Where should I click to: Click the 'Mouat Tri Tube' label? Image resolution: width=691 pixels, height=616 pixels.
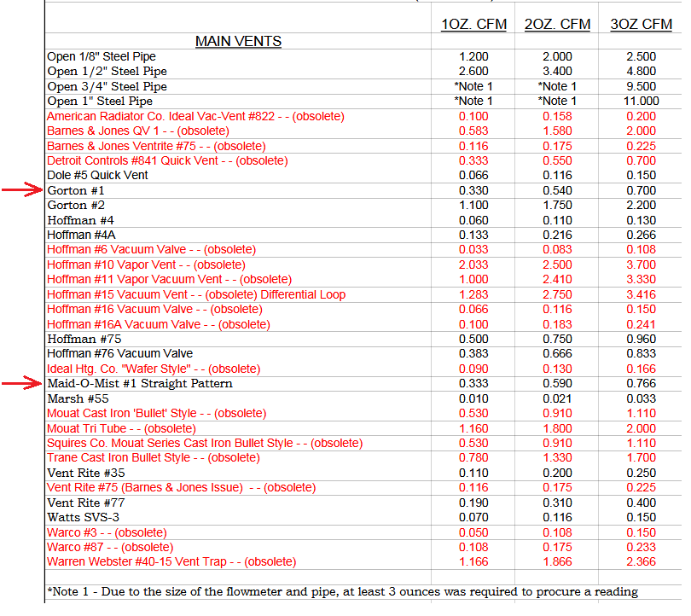122,429
